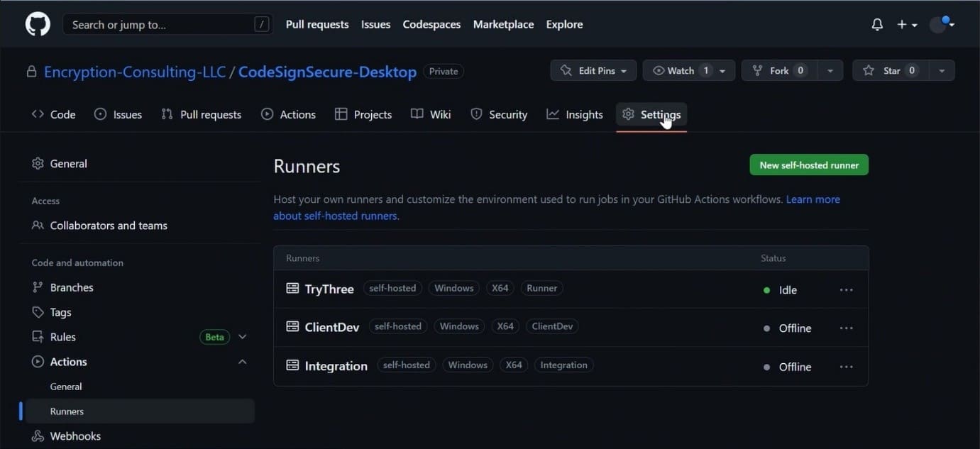Viewport: 980px width, 449px height.
Task: Open Issues in top navigation
Action: 375,24
